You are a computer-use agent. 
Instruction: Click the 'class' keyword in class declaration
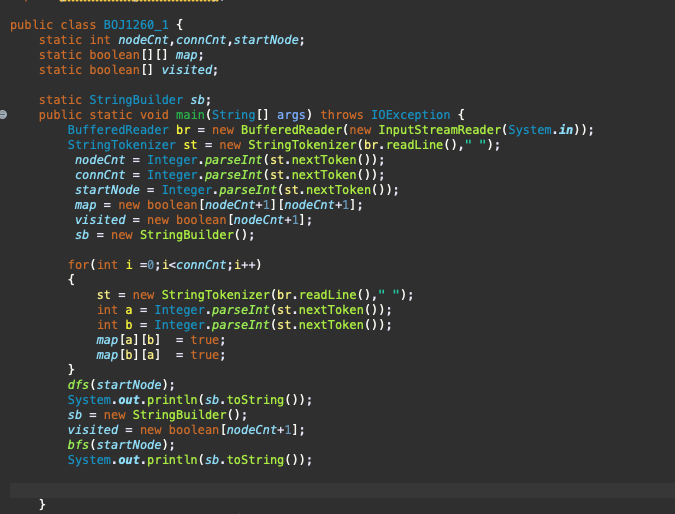click(x=78, y=25)
